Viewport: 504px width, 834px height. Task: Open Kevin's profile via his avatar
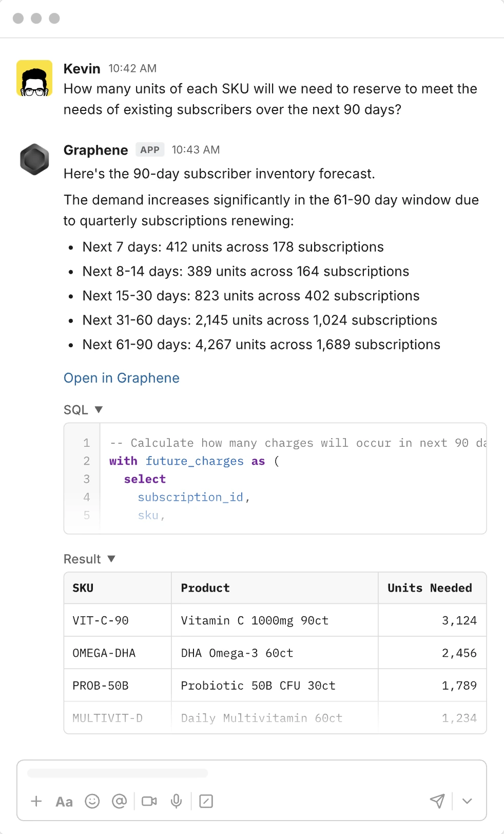click(33, 81)
